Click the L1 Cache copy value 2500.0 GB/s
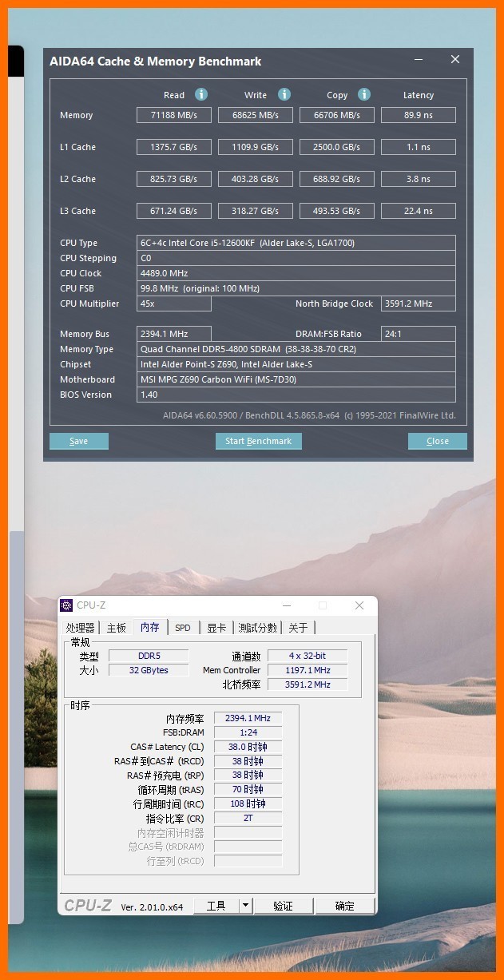The image size is (504, 980). click(337, 147)
